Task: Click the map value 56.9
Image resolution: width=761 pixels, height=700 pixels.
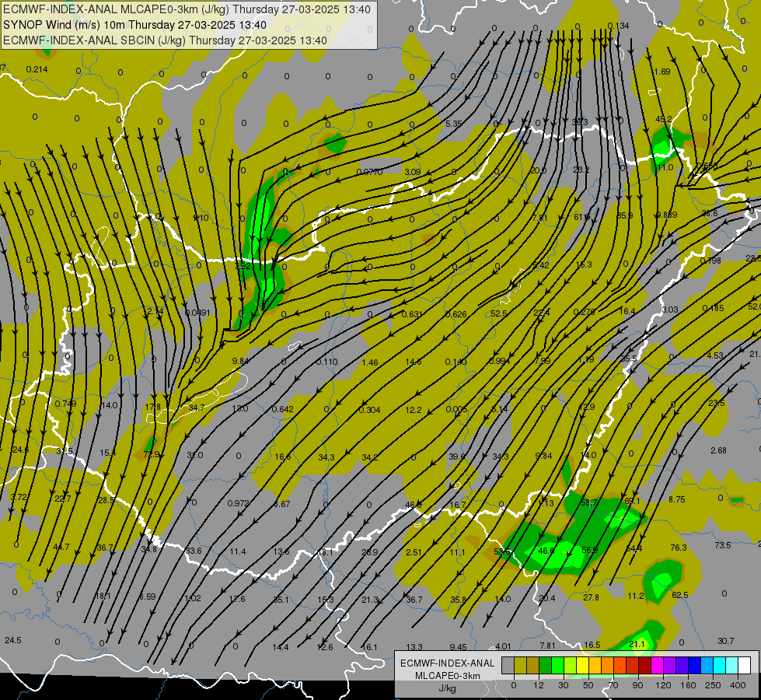Action: [590, 551]
